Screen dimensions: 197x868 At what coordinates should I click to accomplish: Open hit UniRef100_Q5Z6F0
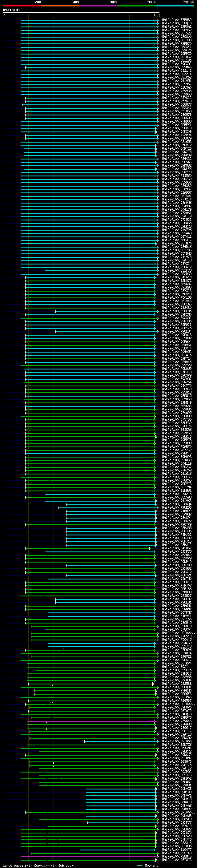(x=177, y=101)
